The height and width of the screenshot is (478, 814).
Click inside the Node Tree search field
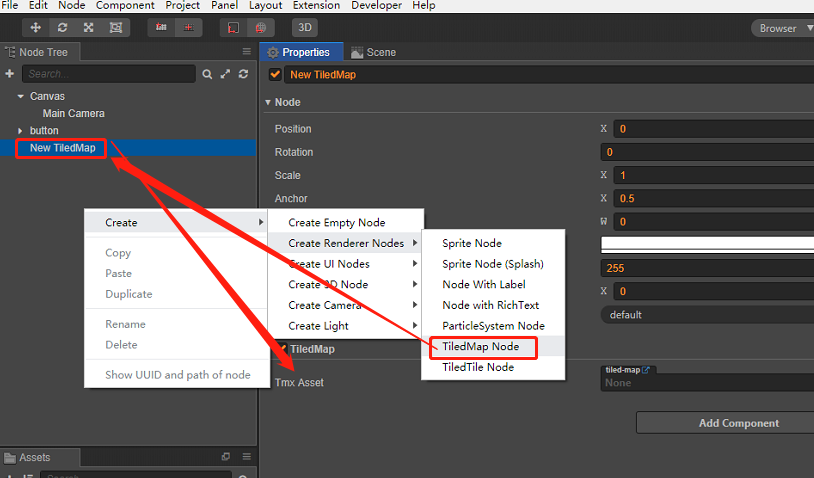click(108, 74)
